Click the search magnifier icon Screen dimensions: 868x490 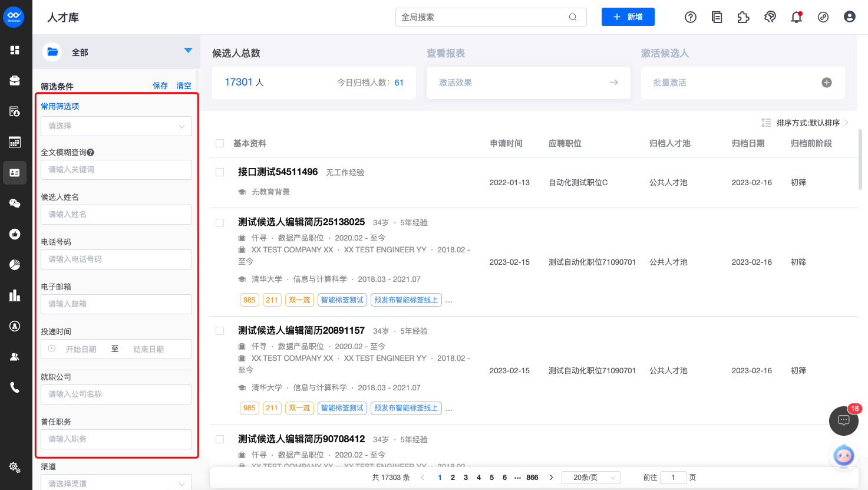pyautogui.click(x=573, y=17)
